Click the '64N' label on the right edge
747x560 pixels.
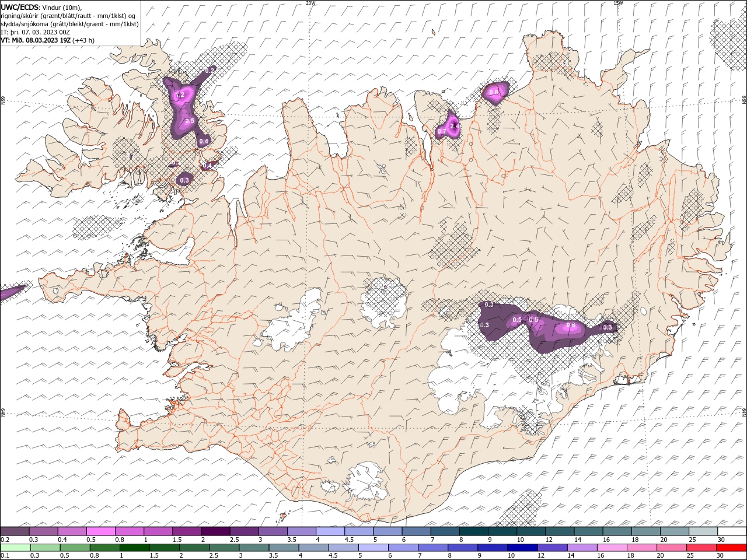tap(744, 411)
